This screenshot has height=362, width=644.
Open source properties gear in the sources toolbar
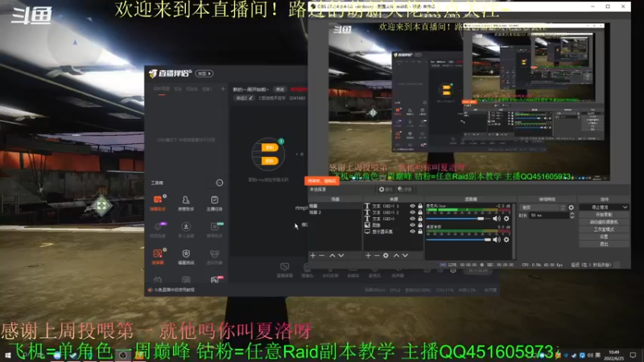point(386,255)
